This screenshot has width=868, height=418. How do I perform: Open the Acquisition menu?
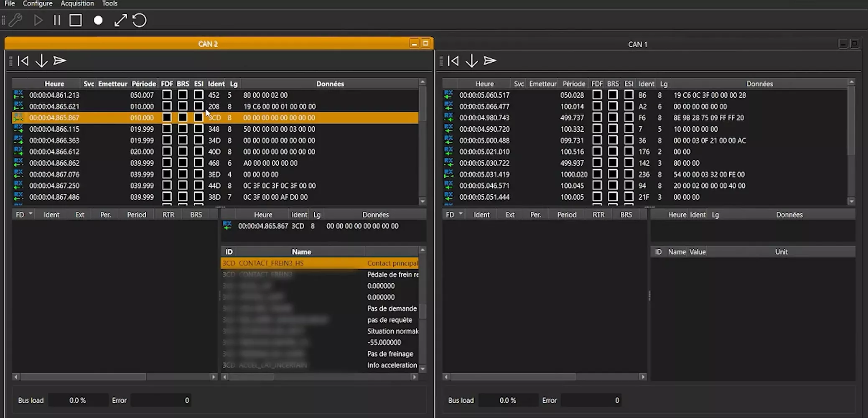point(77,4)
